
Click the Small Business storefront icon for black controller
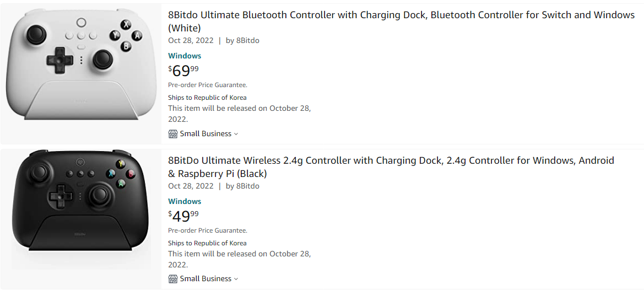[173, 278]
